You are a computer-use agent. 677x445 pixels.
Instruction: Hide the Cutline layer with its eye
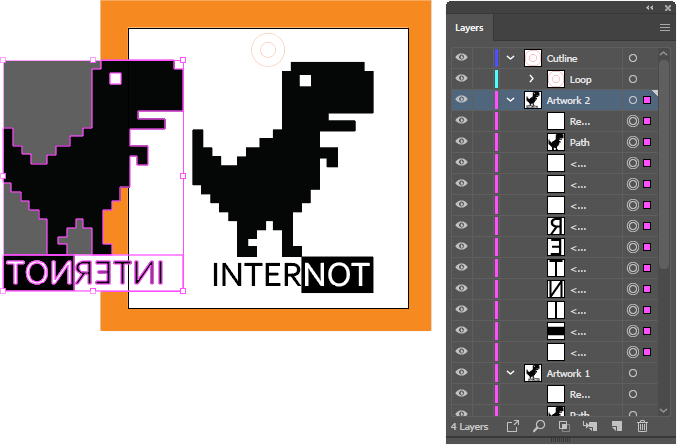pos(461,57)
